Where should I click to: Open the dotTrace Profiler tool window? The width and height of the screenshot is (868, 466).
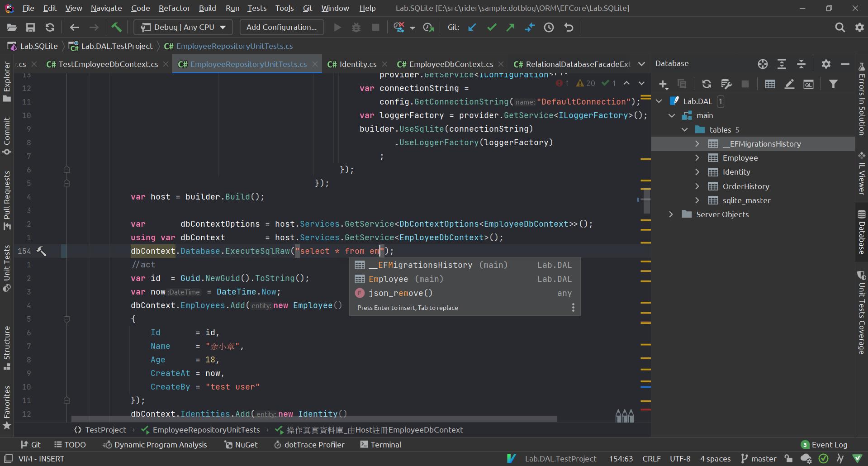pyautogui.click(x=309, y=445)
